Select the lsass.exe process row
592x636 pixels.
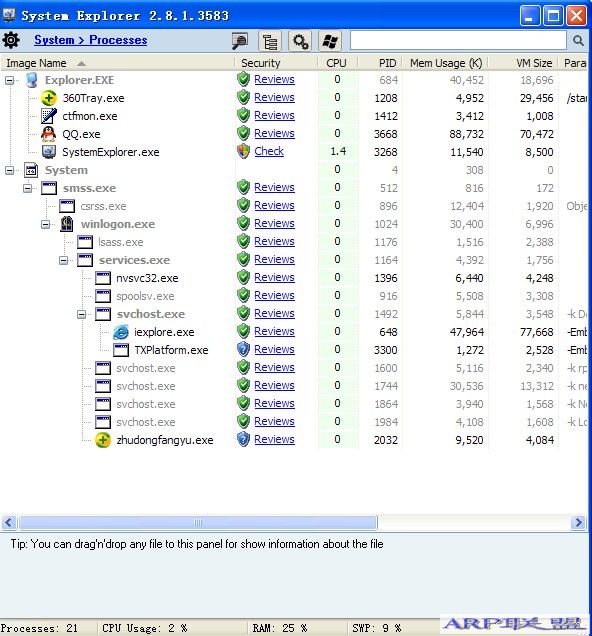(294, 242)
